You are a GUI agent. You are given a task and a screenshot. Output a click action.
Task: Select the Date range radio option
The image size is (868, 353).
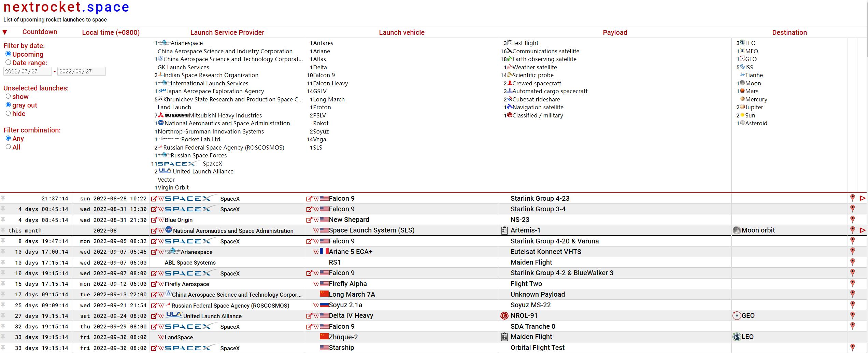click(8, 62)
